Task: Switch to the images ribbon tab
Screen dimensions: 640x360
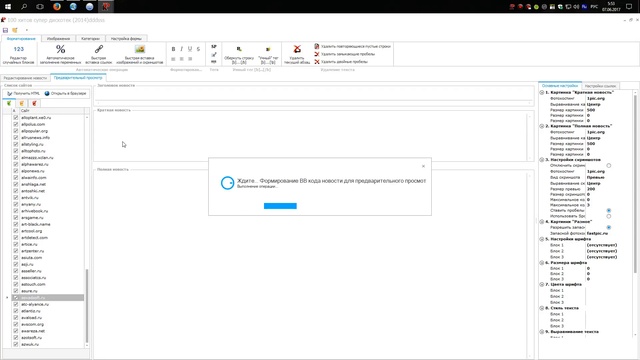Action: coord(58,38)
